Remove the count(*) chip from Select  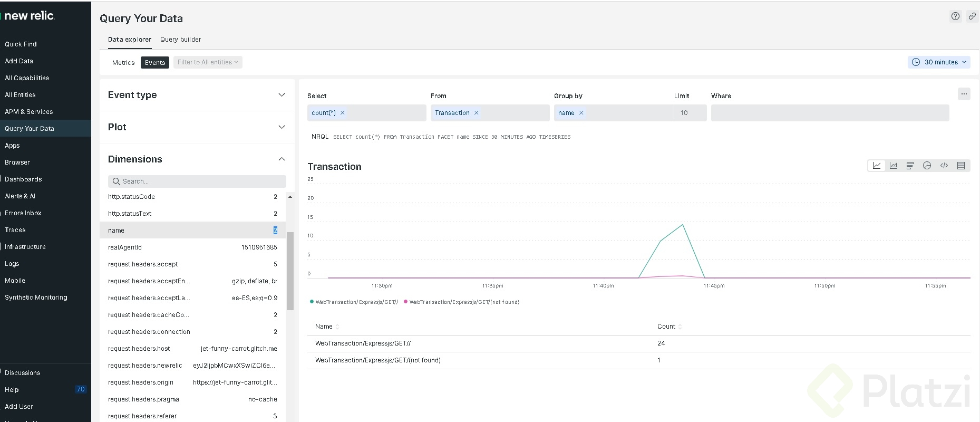[x=342, y=113]
